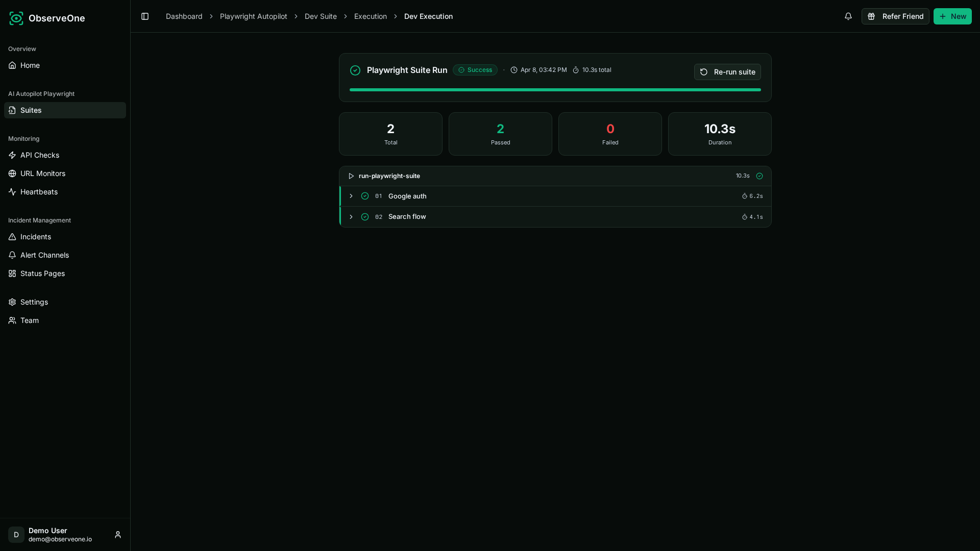Click the Team people icon
Viewport: 980px width, 551px height.
point(12,320)
